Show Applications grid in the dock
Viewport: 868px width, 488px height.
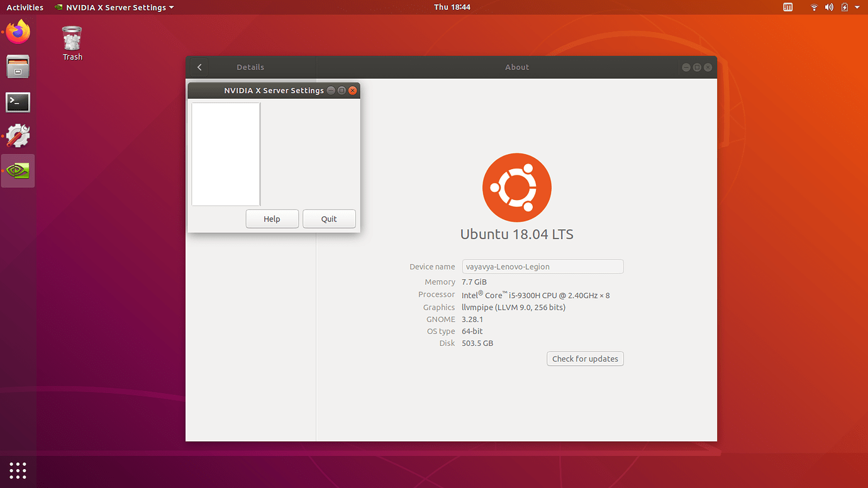pos(18,470)
